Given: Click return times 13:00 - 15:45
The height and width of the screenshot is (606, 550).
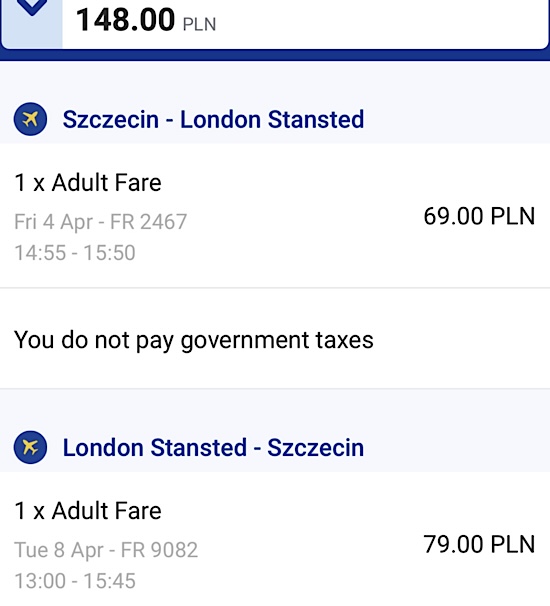Looking at the screenshot, I should click(75, 581).
